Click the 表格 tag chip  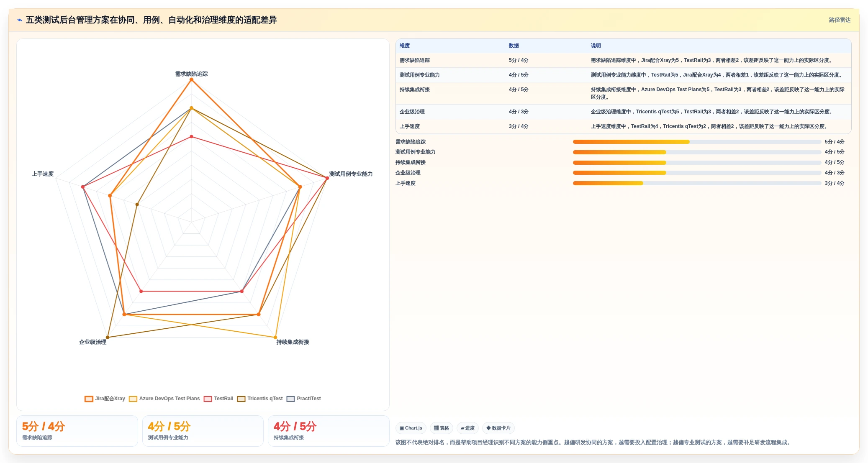[442, 428]
